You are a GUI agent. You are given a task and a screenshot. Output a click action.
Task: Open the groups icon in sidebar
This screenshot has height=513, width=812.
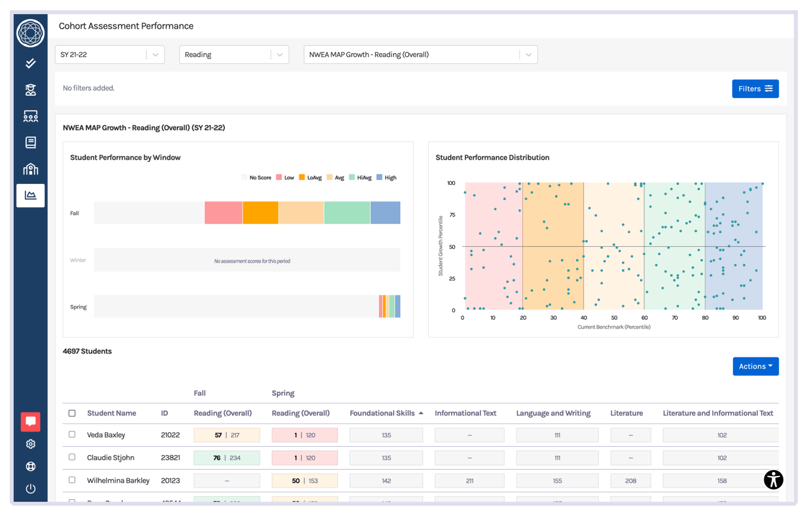tap(31, 116)
